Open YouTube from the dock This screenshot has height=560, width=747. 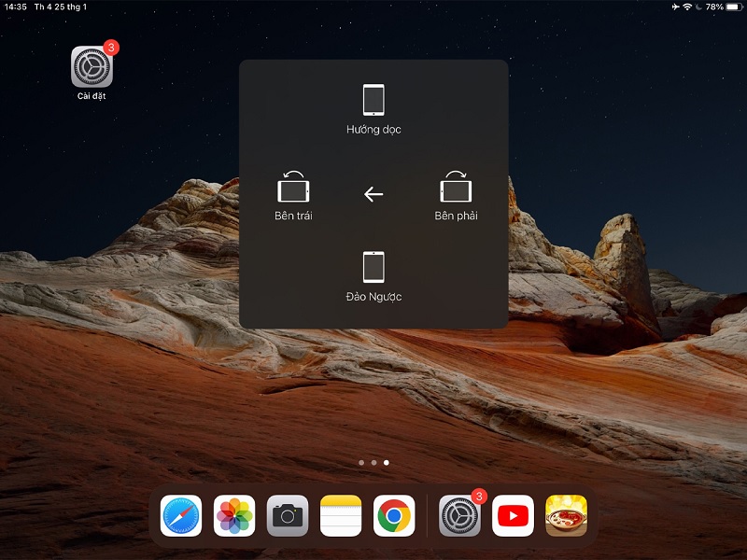point(511,514)
